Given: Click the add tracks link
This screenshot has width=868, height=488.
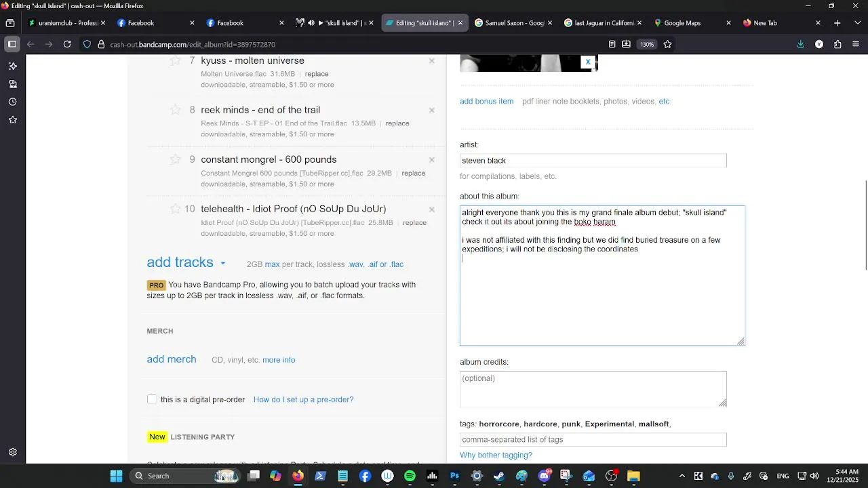Looking at the screenshot, I should tap(180, 262).
